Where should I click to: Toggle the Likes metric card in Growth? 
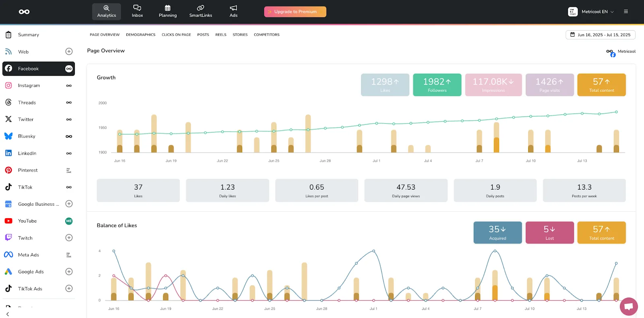(x=385, y=85)
